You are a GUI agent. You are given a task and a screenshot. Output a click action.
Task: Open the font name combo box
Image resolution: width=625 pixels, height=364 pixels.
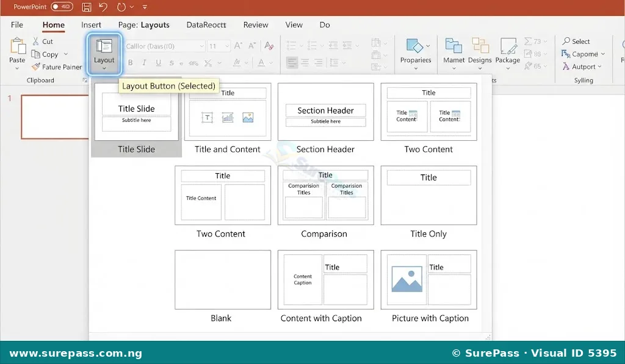pyautogui.click(x=165, y=46)
